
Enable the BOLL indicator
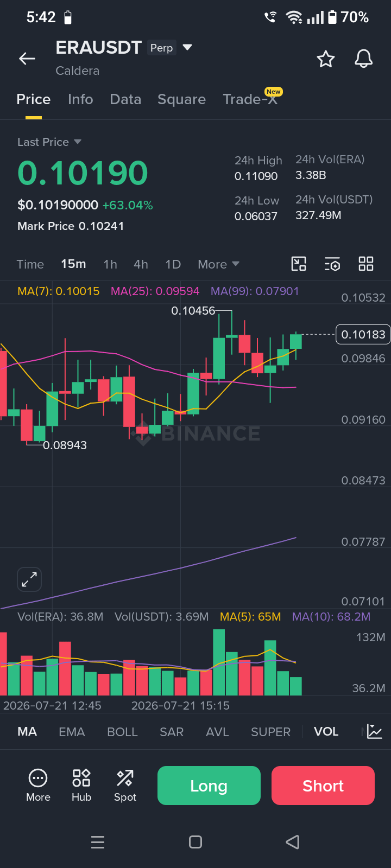point(122,732)
